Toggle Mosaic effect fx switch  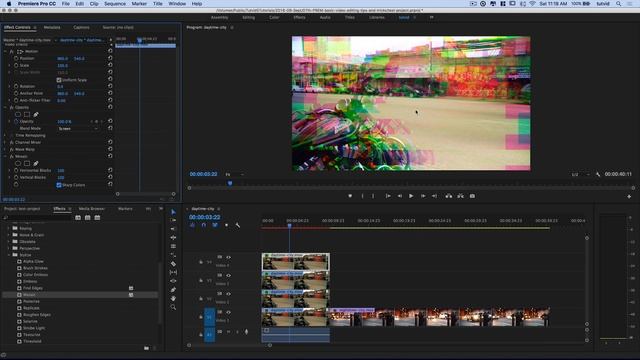[x=11, y=156]
